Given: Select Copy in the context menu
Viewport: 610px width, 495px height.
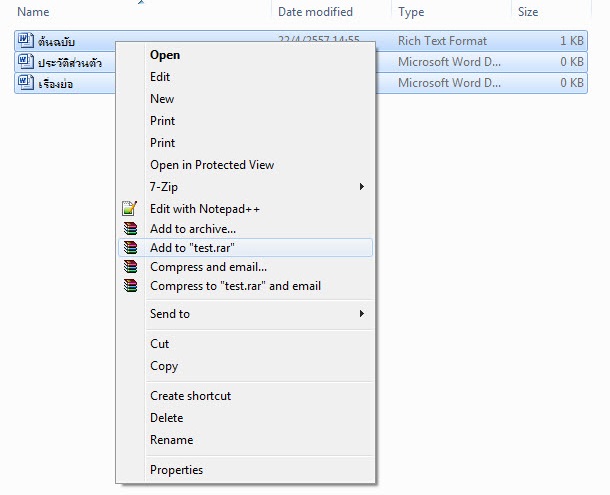Looking at the screenshot, I should coord(164,366).
